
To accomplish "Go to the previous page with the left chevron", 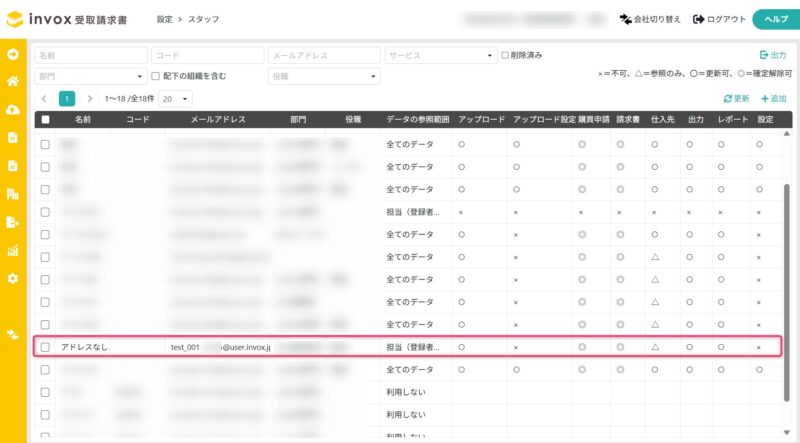I will pyautogui.click(x=44, y=99).
